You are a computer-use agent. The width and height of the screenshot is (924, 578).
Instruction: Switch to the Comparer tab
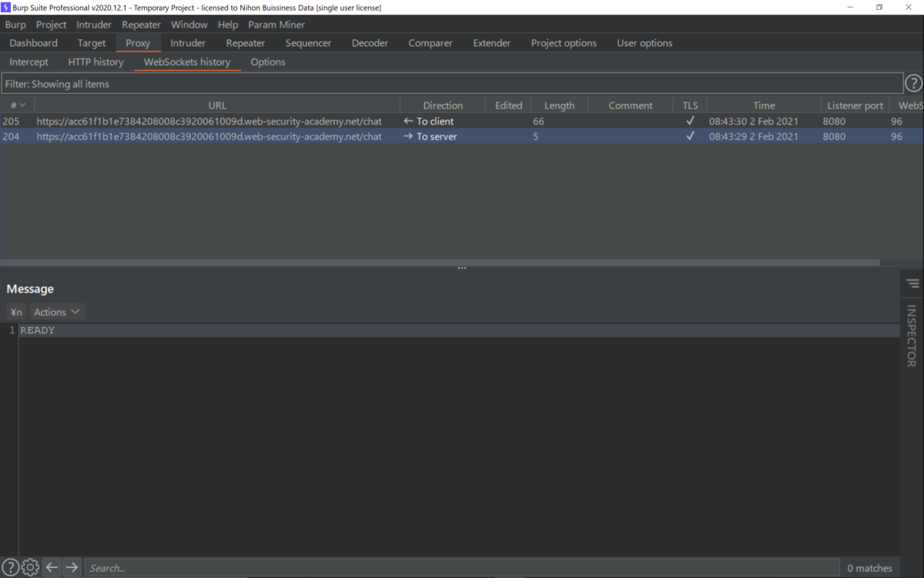pos(430,43)
